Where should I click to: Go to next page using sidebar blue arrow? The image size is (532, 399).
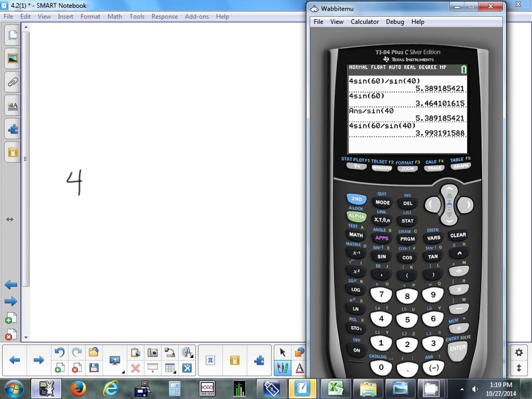(x=11, y=301)
